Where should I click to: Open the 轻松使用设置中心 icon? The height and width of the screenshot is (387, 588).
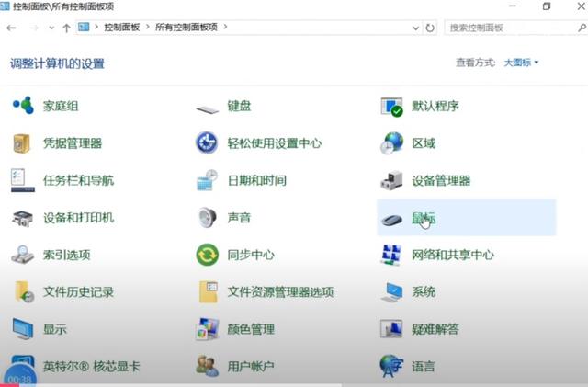(x=207, y=142)
